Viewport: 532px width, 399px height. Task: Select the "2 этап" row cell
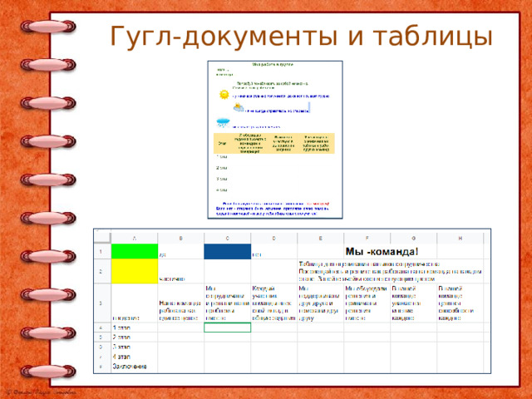pyautogui.click(x=135, y=337)
